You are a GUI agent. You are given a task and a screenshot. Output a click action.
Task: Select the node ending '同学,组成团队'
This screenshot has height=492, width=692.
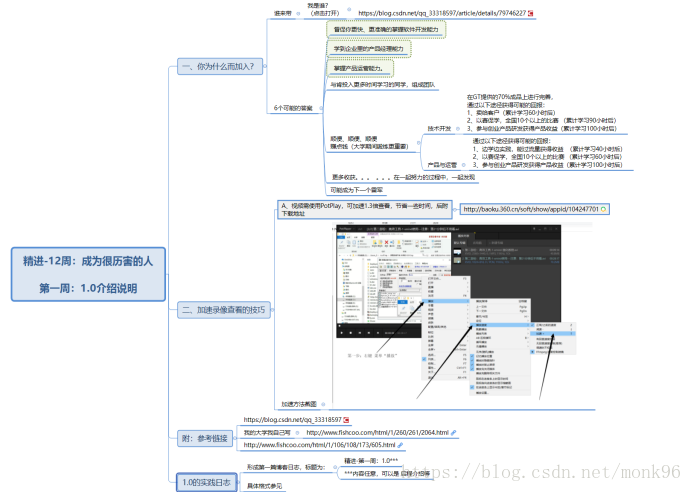coord(383,85)
